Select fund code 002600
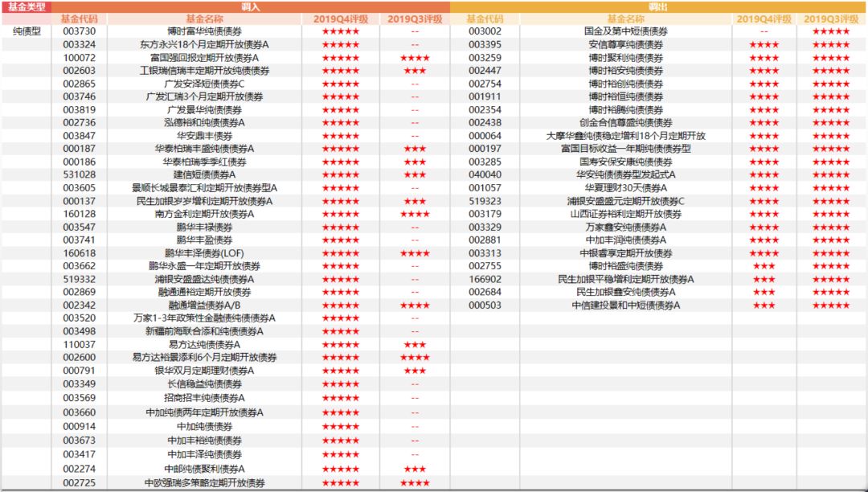868x492 pixels. coord(79,358)
